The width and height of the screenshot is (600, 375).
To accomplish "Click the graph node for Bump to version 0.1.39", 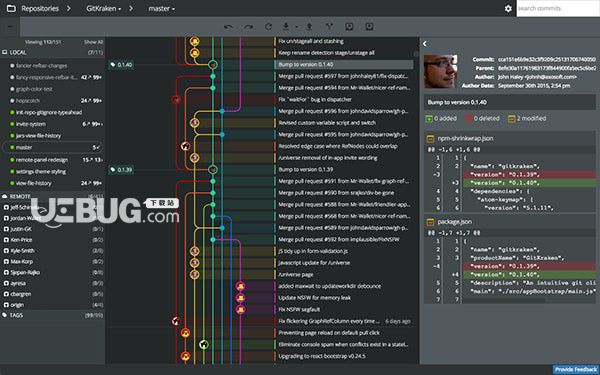I will click(213, 170).
